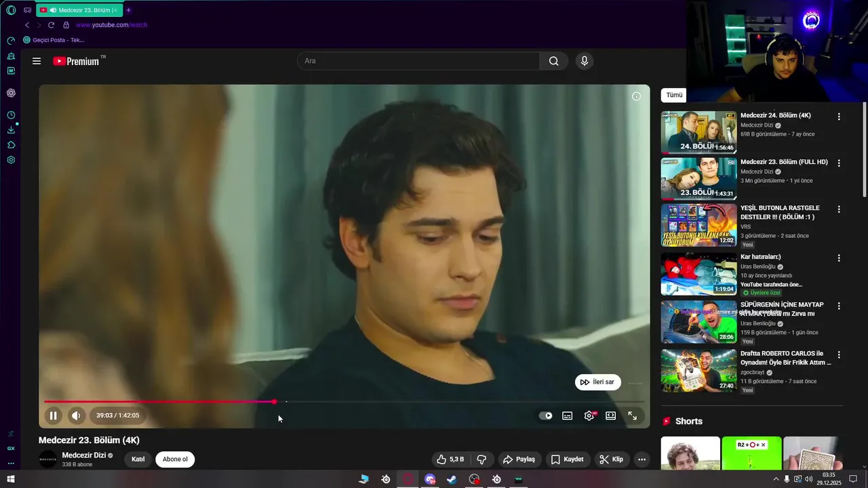The height and width of the screenshot is (488, 868).
Task: Open Settings gear icon in sidebar
Action: click(11, 160)
